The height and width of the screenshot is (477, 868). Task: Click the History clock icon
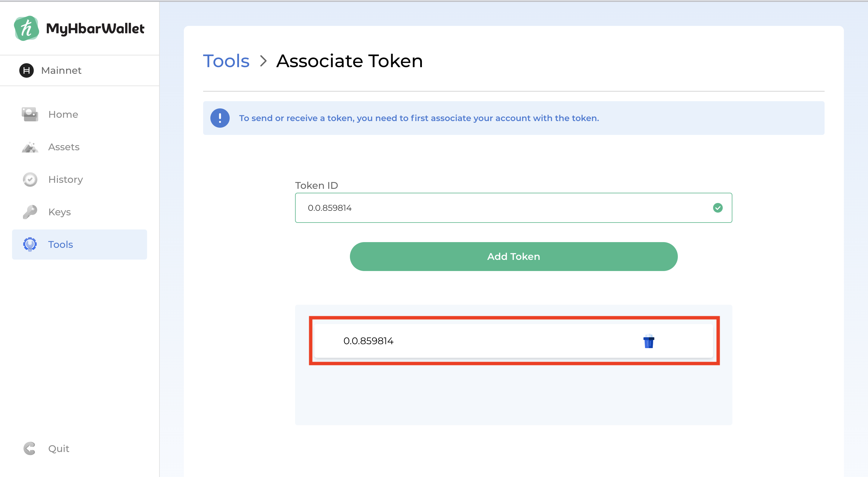coord(30,179)
